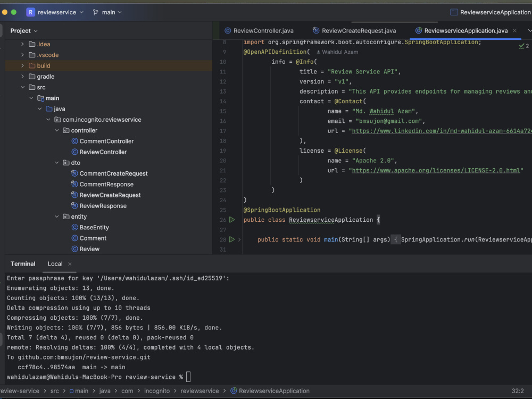Select the build folder icon
The image size is (532, 399).
point(32,66)
